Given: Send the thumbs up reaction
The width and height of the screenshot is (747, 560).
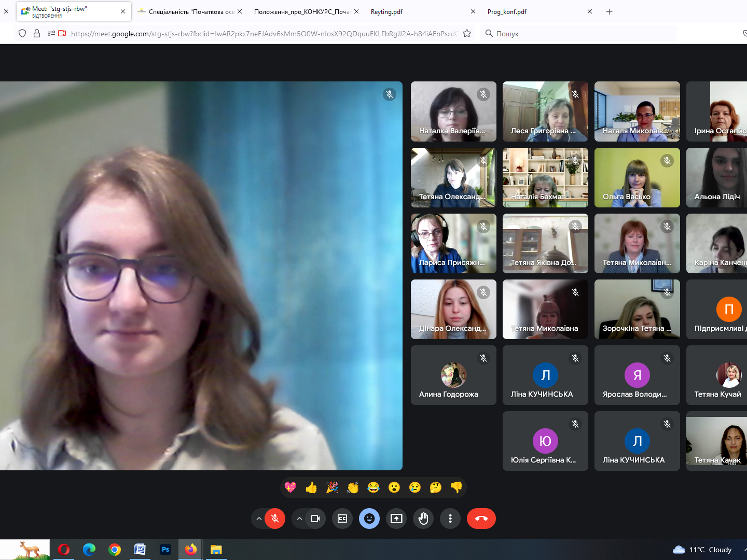Looking at the screenshot, I should 311,487.
